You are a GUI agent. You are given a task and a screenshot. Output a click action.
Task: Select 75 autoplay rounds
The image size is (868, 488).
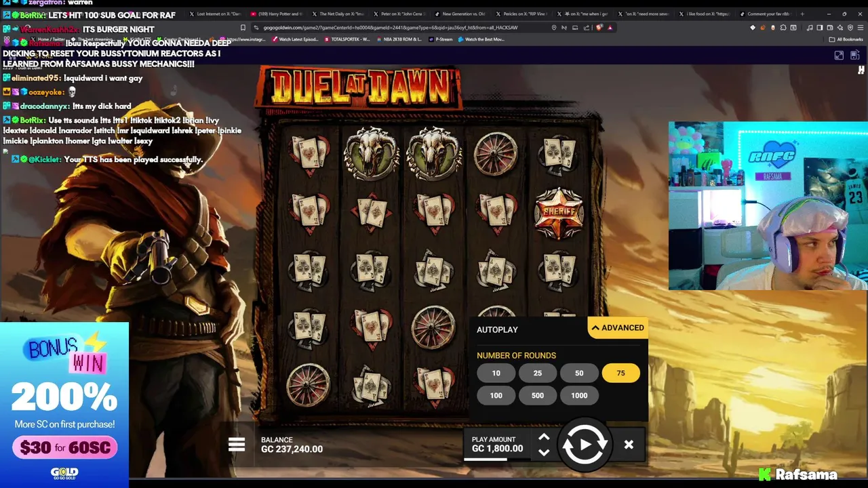620,373
